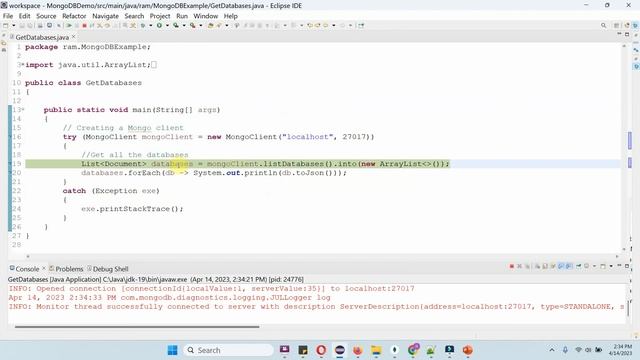Click the class name GetDatabases on line 10

113,83
